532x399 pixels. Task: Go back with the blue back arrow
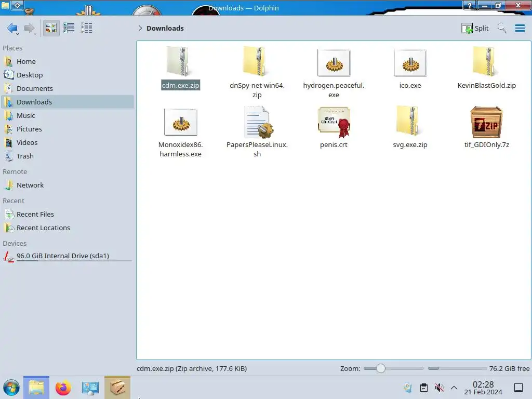[x=12, y=28]
